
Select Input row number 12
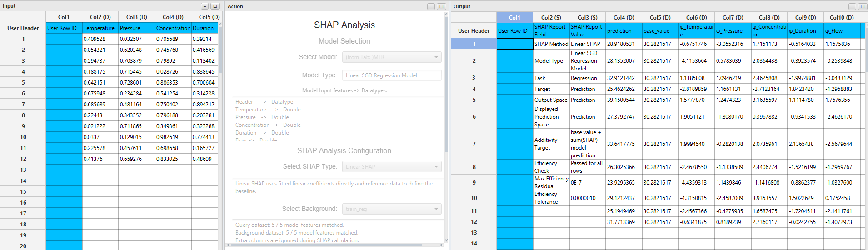(23, 159)
